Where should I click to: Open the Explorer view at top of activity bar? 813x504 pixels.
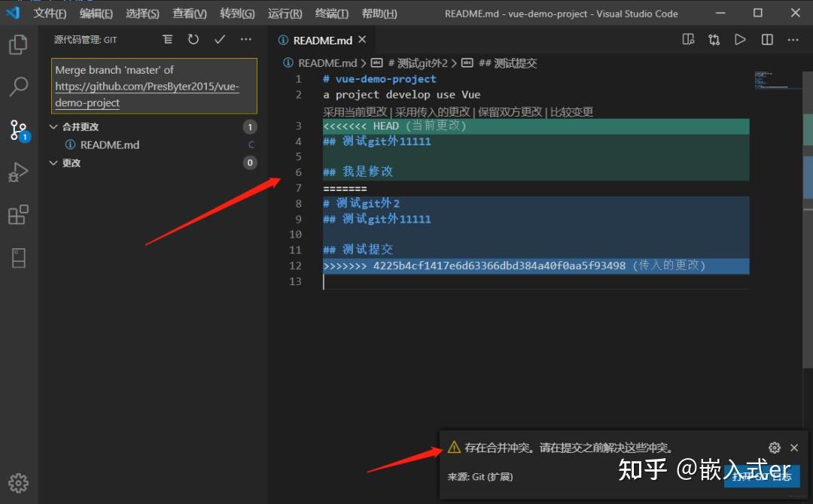coord(19,45)
